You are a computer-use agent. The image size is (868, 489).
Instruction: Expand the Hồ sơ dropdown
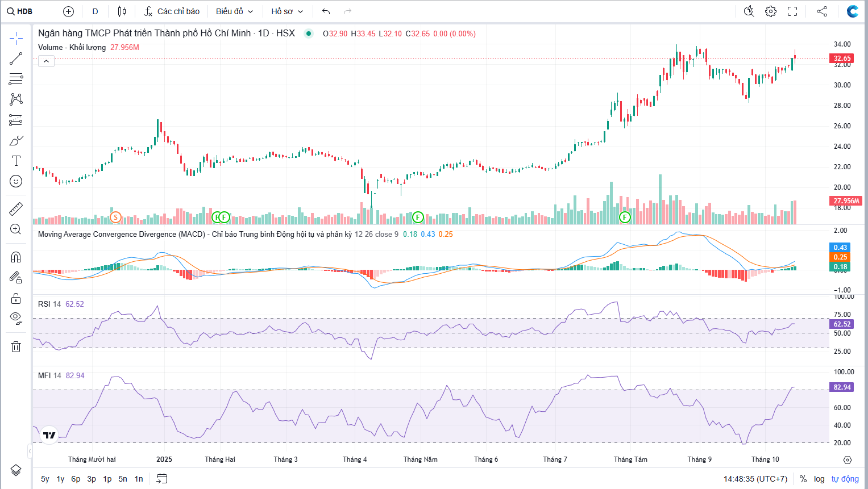point(287,11)
